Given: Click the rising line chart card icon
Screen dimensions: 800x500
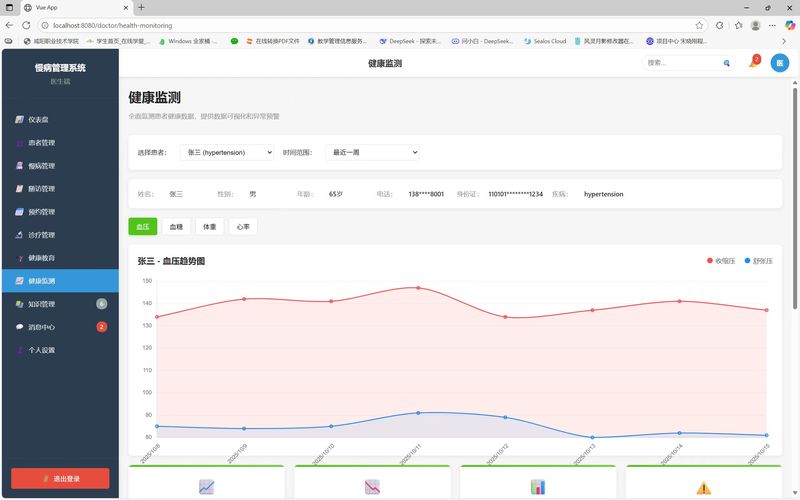Looking at the screenshot, I should click(206, 487).
